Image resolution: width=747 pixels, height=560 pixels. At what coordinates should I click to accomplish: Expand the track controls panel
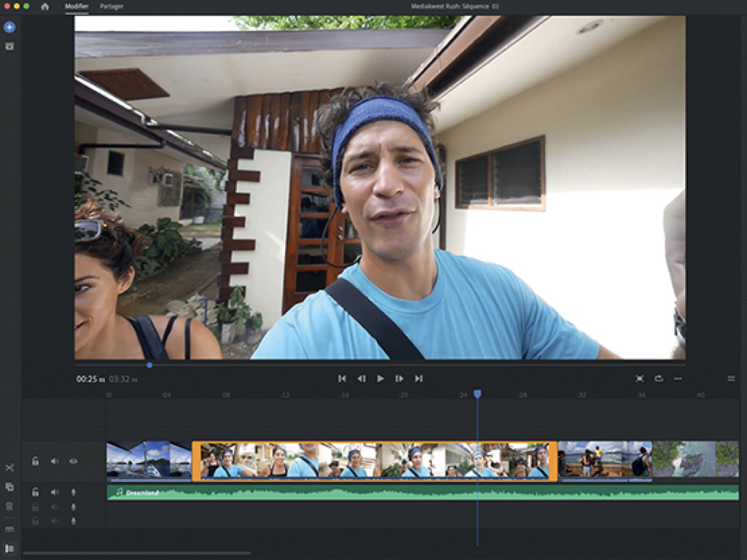point(9,548)
